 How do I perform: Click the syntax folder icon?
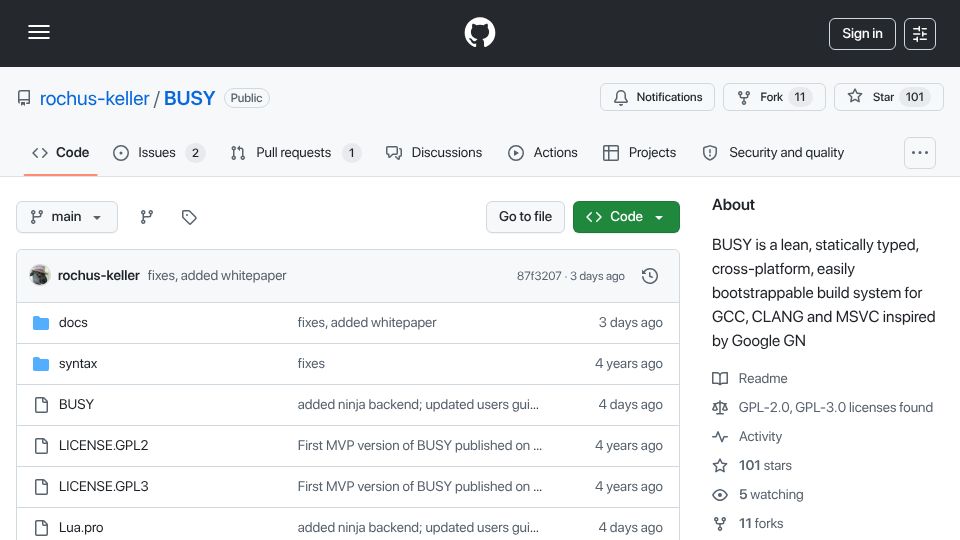click(x=41, y=364)
